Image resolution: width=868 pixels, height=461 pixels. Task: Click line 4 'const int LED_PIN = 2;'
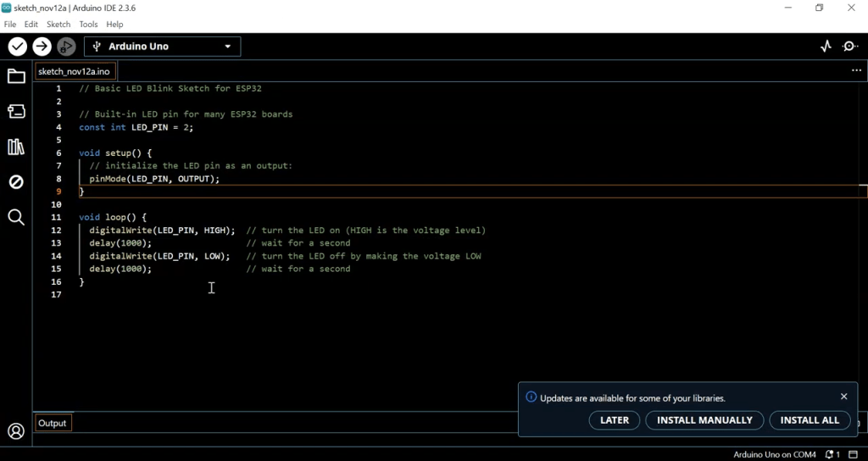click(136, 127)
